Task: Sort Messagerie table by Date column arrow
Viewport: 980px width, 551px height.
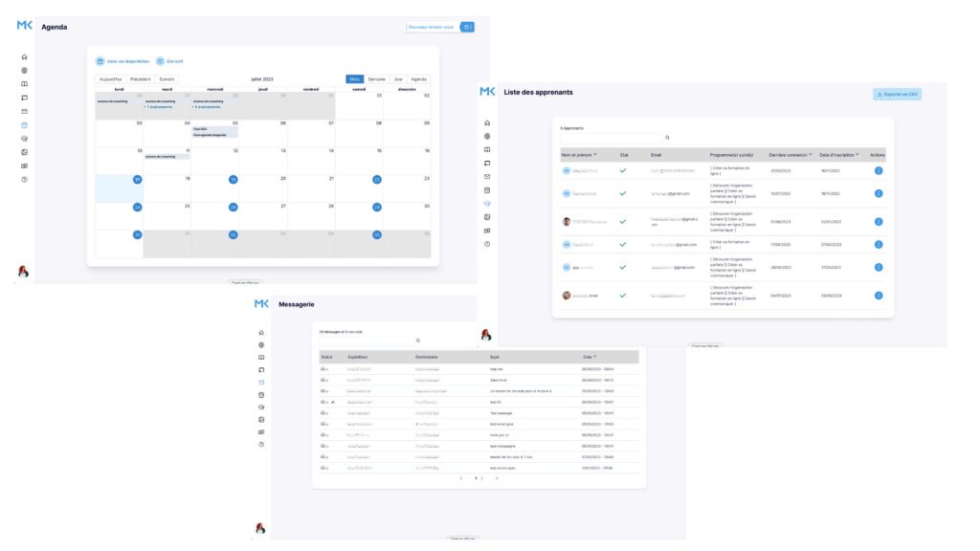Action: tap(595, 357)
